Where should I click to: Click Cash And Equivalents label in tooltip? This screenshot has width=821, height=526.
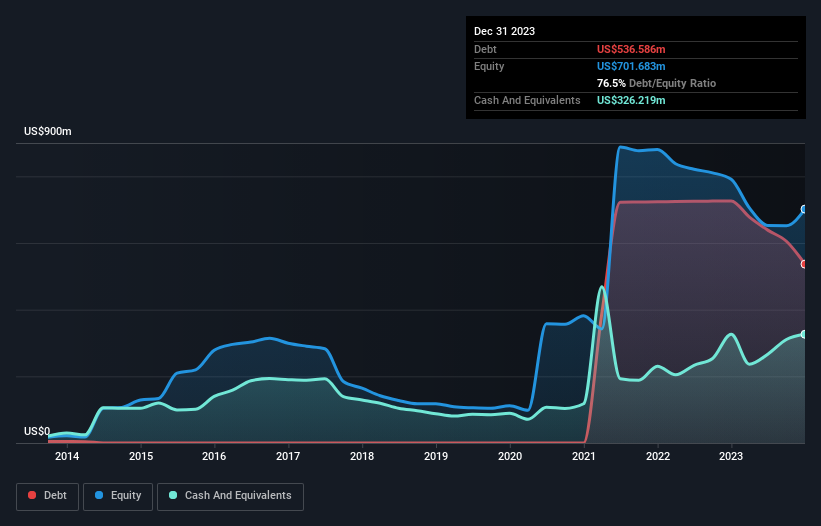(x=527, y=100)
